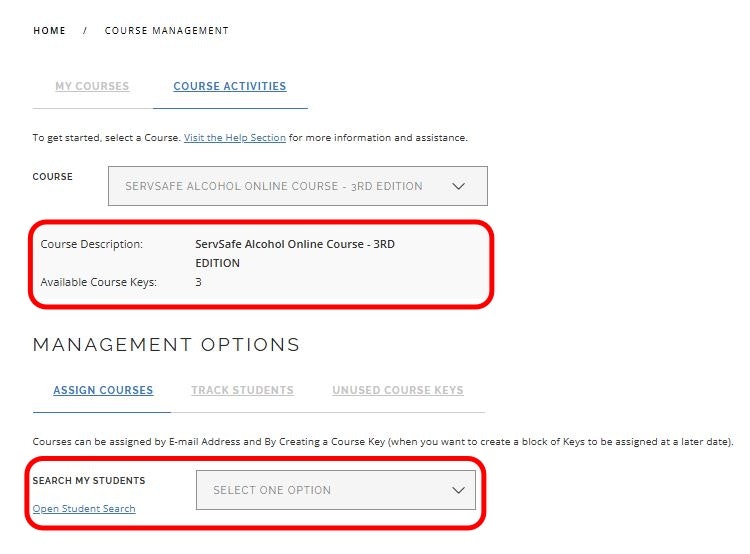This screenshot has width=750, height=554.
Task: Open the Assign Courses tab
Action: click(103, 390)
